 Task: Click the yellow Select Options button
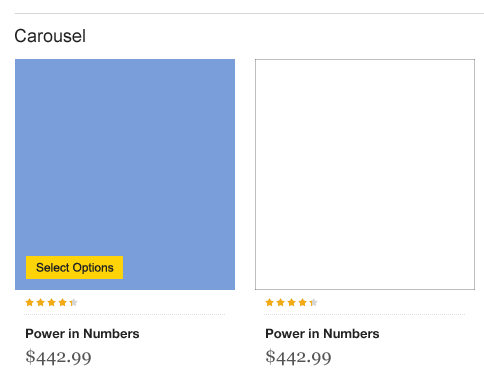point(74,267)
